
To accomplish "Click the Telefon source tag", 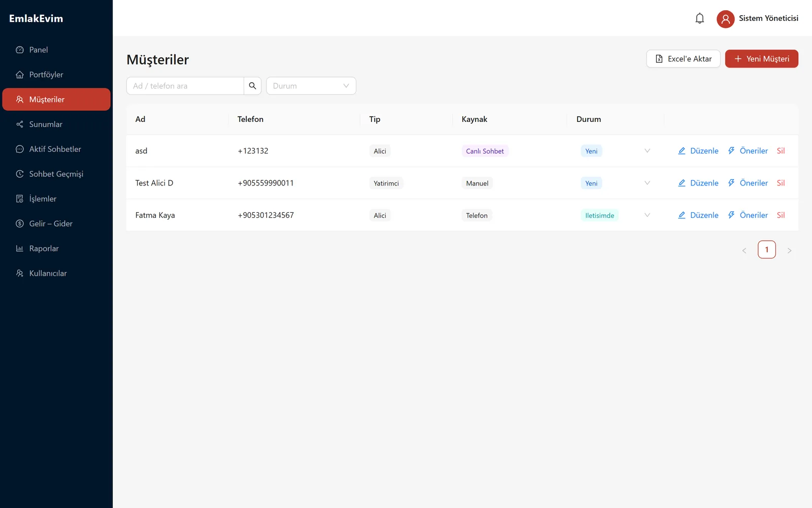I will coord(477,215).
